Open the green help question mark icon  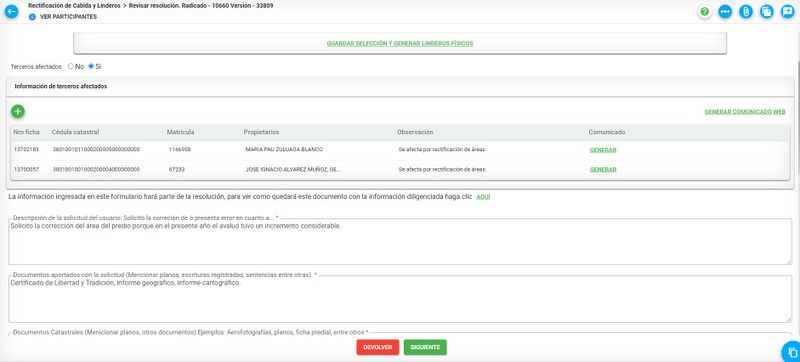(x=705, y=11)
